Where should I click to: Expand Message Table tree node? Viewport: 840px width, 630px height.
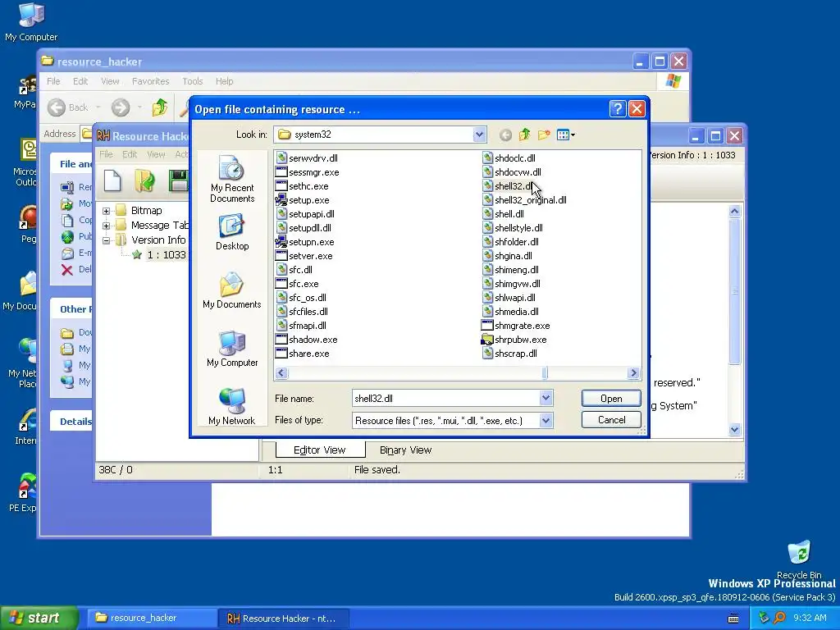pos(106,226)
